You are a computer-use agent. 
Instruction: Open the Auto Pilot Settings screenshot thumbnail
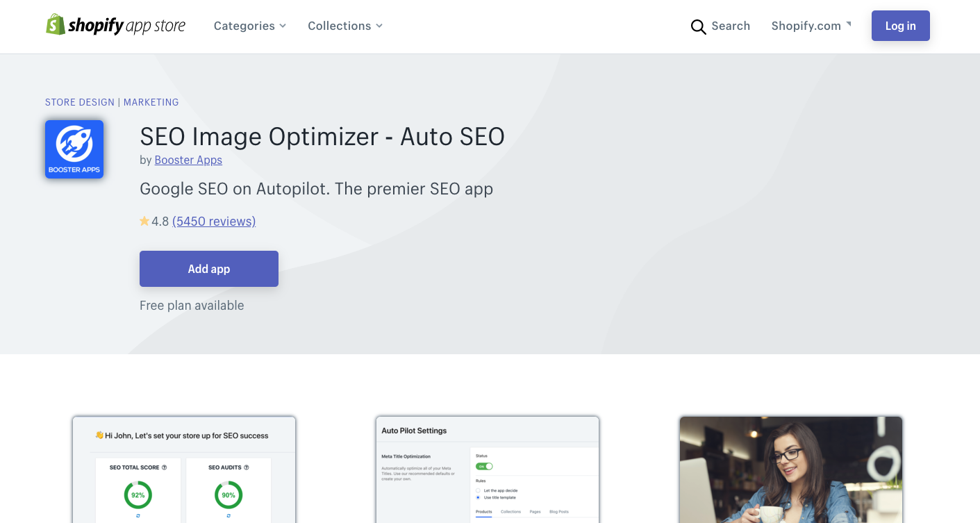pyautogui.click(x=488, y=470)
